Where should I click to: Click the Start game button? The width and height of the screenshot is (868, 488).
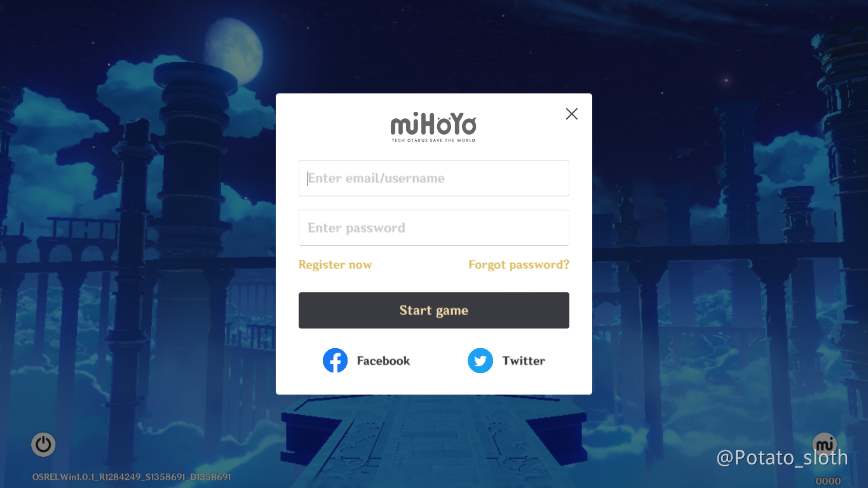click(434, 310)
